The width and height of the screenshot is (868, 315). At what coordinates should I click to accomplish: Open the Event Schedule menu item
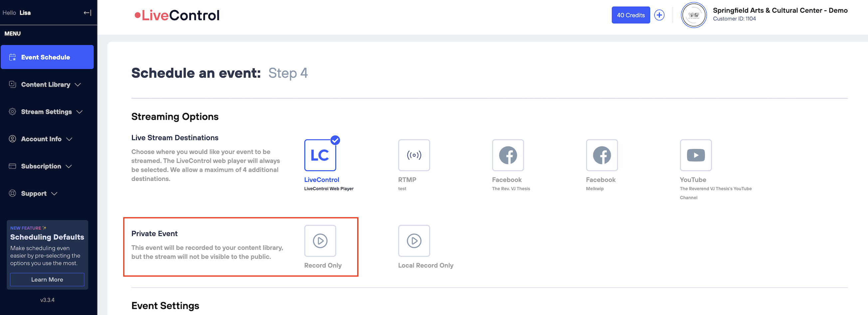point(47,57)
